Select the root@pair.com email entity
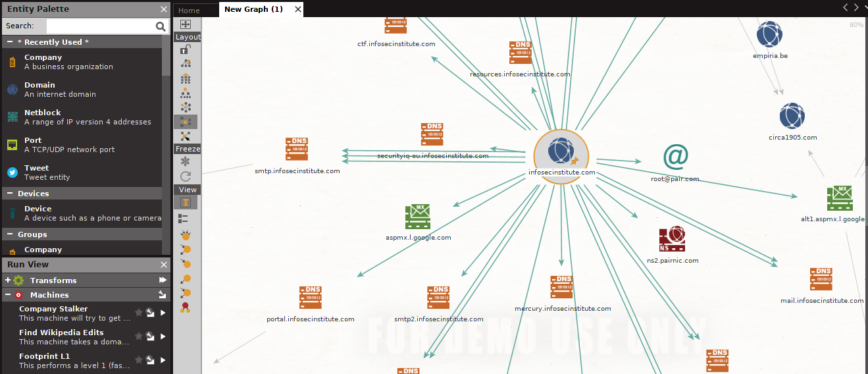 (x=675, y=156)
